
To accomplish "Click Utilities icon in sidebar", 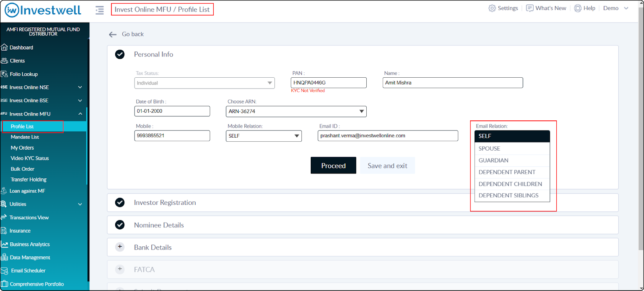I will coord(4,204).
